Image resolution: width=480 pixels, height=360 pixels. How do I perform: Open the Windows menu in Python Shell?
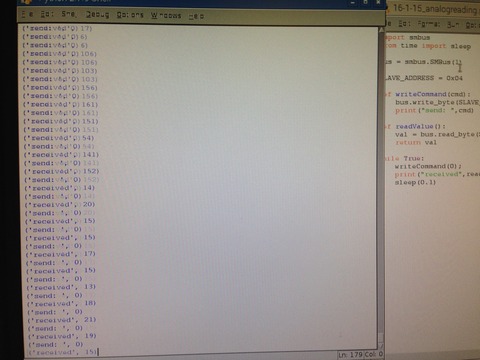(166, 15)
